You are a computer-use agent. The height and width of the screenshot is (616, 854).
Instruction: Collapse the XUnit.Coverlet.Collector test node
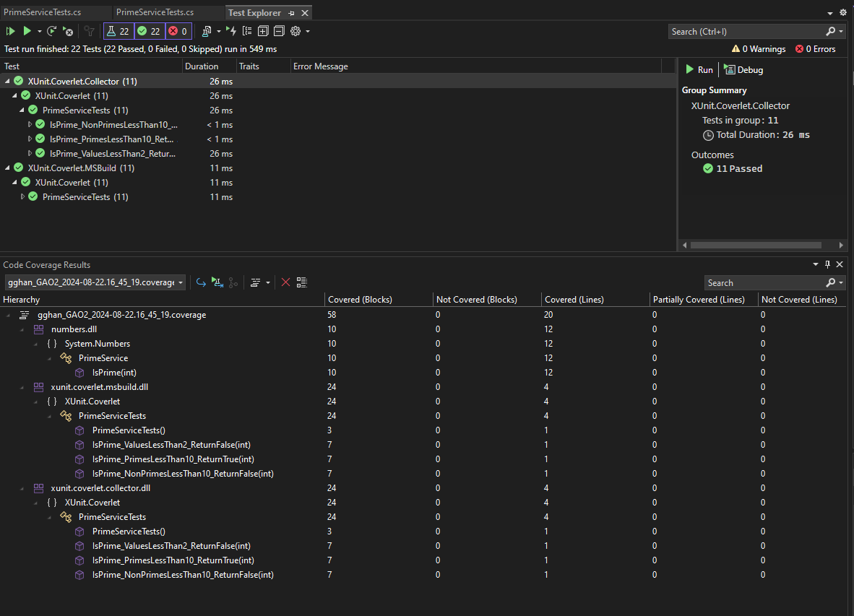click(7, 81)
